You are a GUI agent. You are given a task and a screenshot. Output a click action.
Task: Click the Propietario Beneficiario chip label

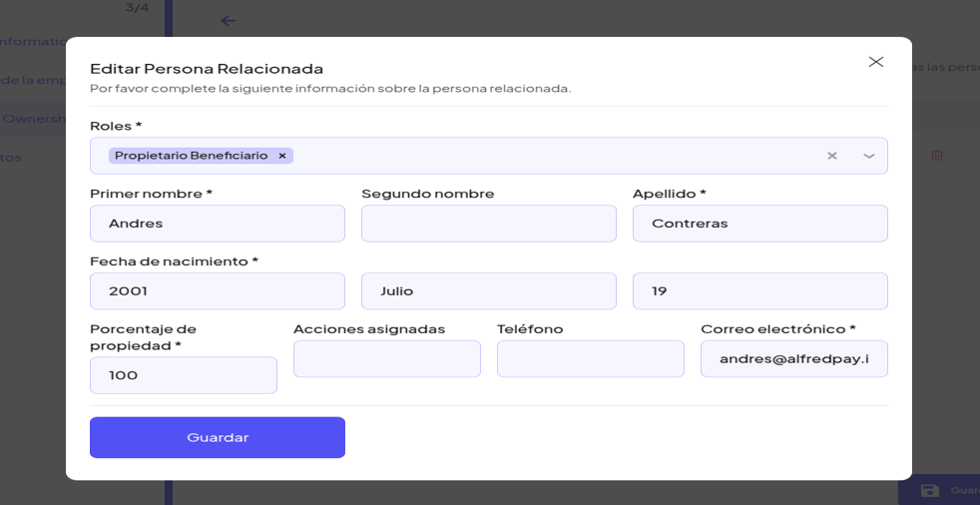[x=192, y=156]
